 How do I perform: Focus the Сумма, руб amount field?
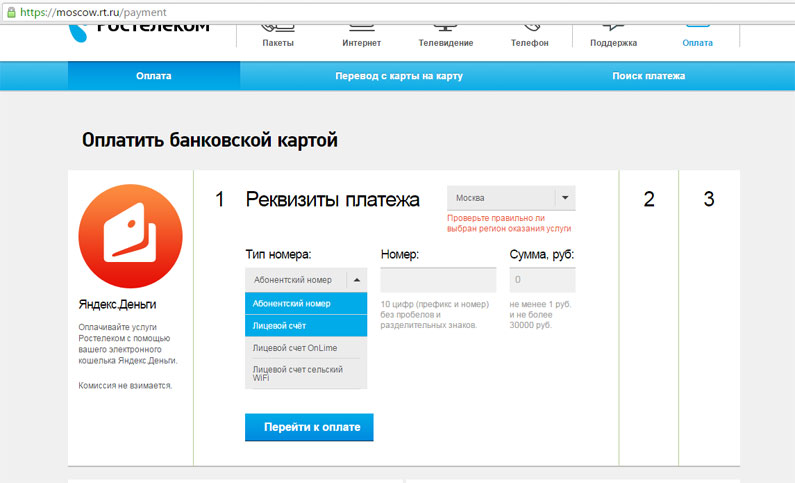click(541, 280)
